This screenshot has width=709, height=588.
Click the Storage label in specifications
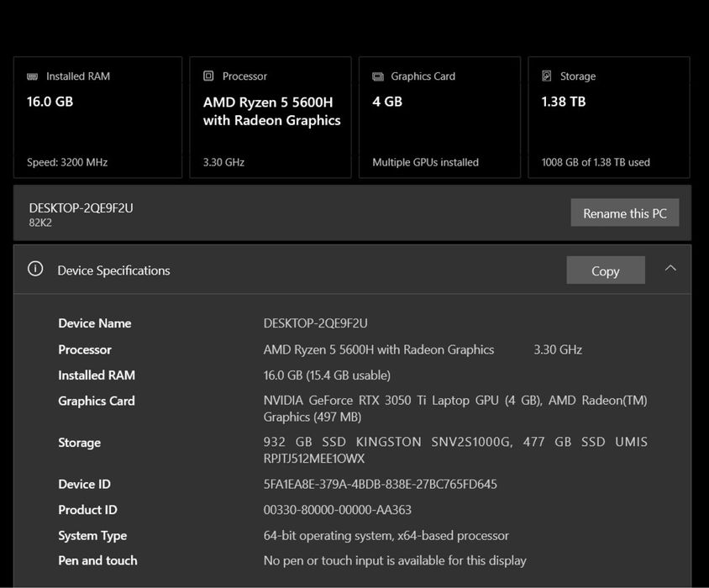pyautogui.click(x=79, y=443)
